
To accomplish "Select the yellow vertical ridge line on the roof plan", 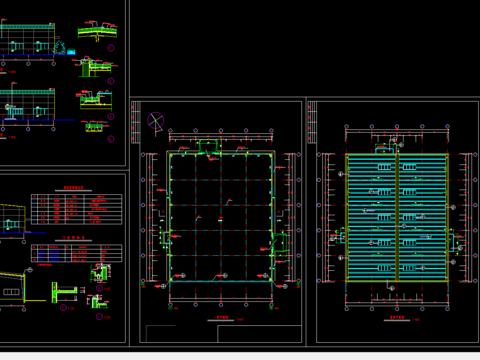I will tap(397, 218).
